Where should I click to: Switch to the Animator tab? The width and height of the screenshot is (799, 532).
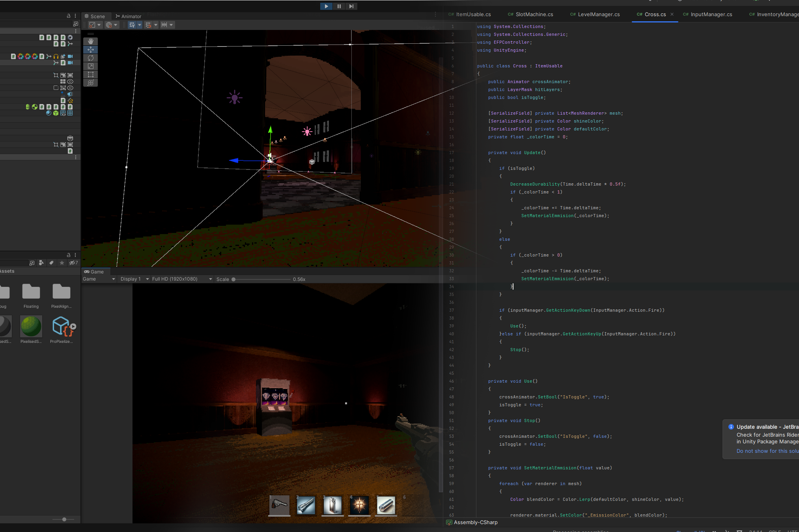[128, 17]
